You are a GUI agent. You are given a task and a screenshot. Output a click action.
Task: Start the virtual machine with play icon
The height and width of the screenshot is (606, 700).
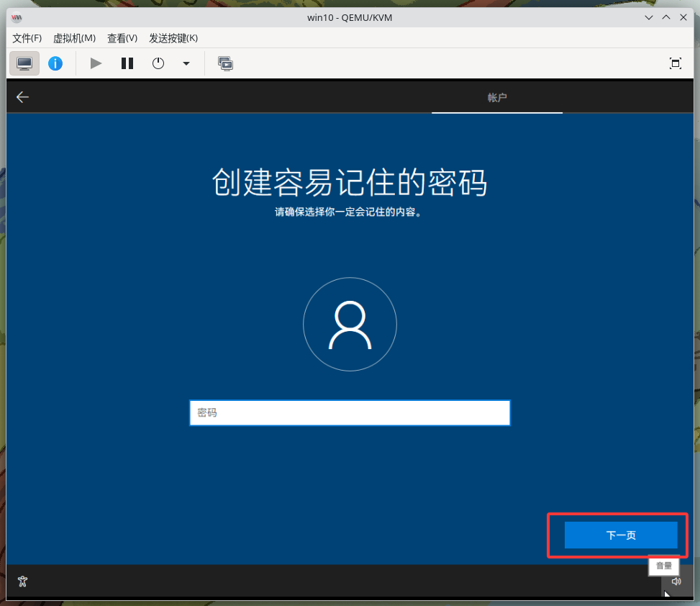(x=96, y=63)
